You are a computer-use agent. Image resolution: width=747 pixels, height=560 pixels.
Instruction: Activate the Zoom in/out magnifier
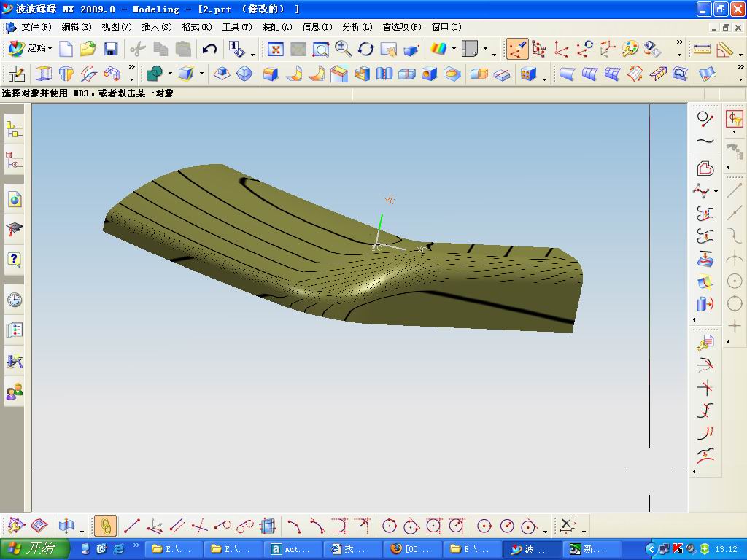click(343, 49)
